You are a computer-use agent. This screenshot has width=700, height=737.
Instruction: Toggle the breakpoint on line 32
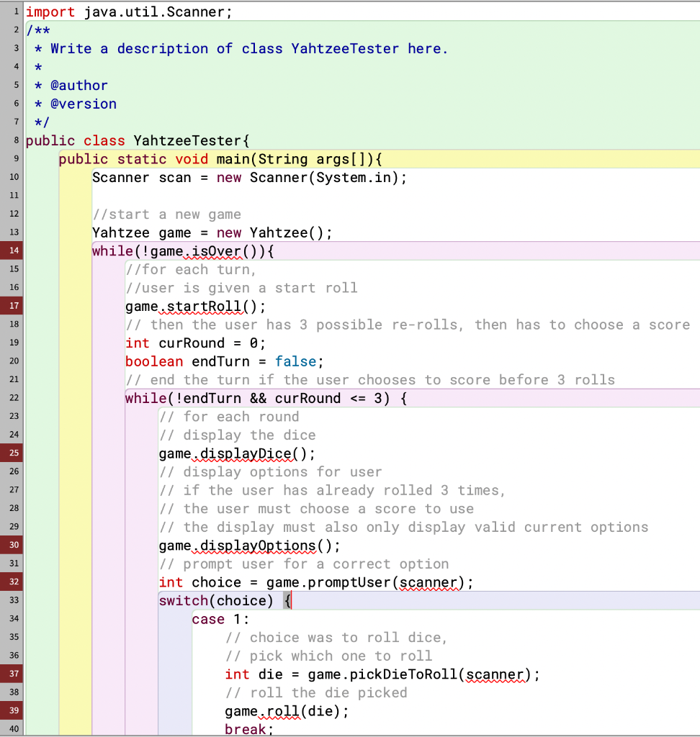(x=12, y=582)
